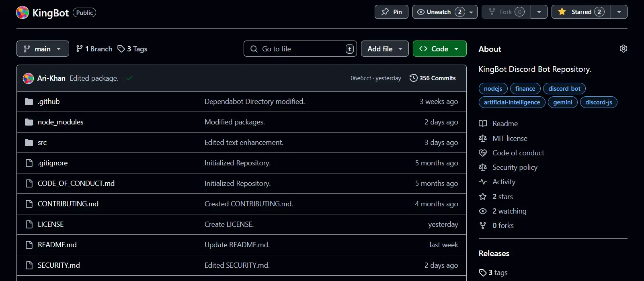Open the LICENSE file name
The height and width of the screenshot is (281, 644).
(x=51, y=224)
